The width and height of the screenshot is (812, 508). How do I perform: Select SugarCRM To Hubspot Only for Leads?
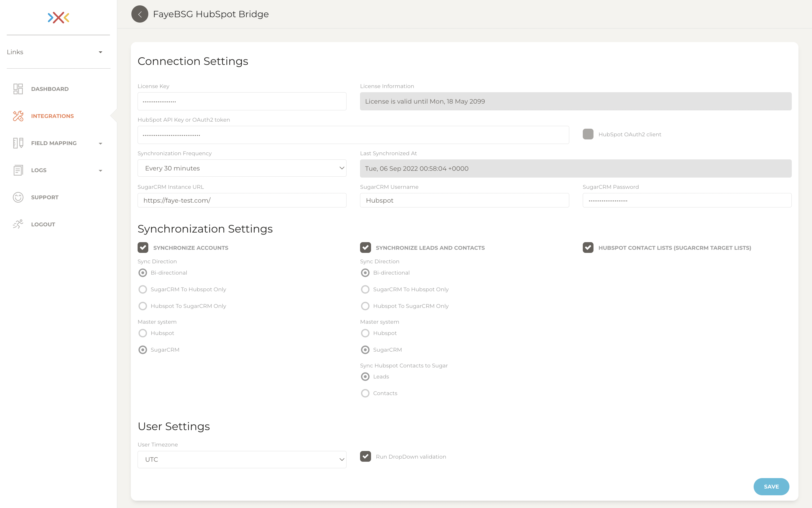point(365,289)
